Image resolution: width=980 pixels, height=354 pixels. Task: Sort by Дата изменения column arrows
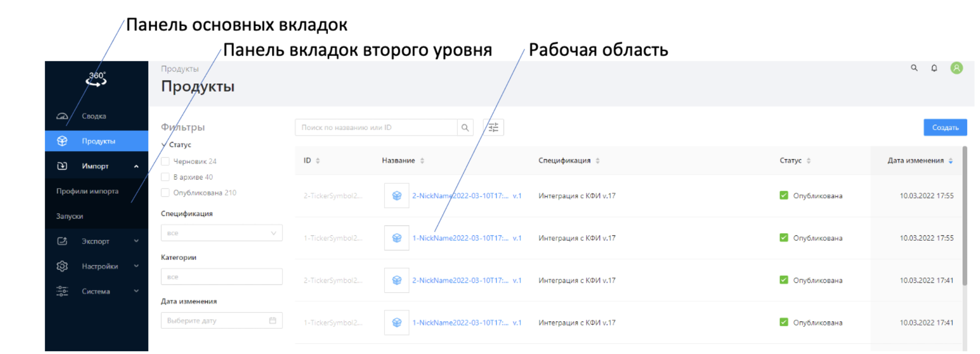tap(951, 161)
